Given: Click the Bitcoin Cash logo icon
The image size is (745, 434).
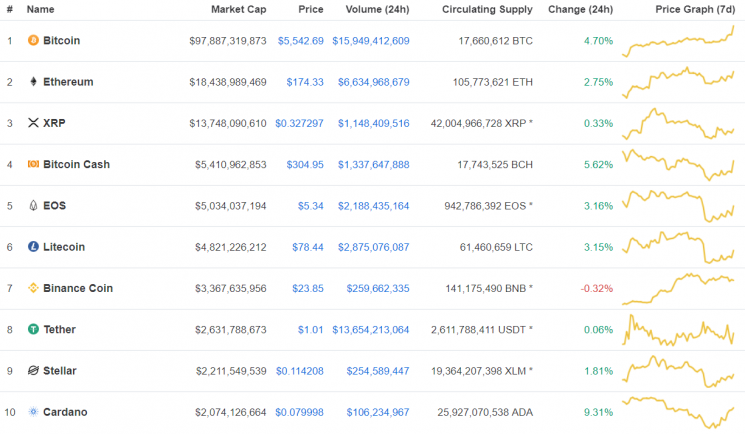Looking at the screenshot, I should pos(33,164).
